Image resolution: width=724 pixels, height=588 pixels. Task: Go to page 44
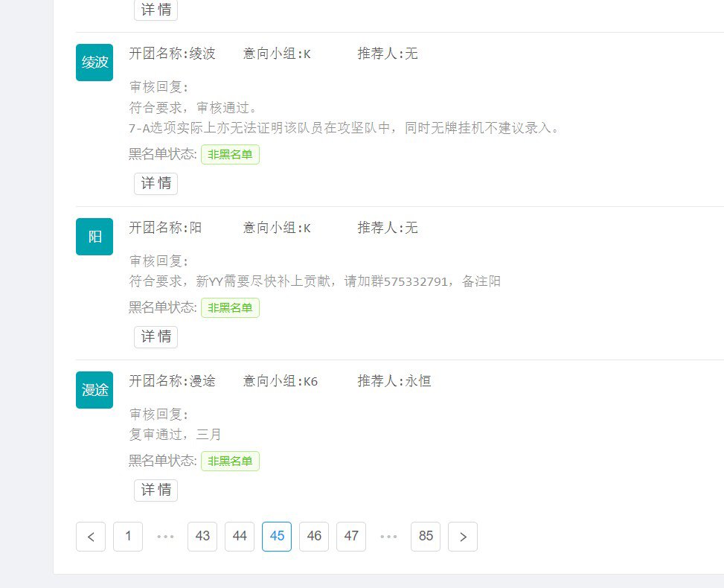[x=240, y=537]
